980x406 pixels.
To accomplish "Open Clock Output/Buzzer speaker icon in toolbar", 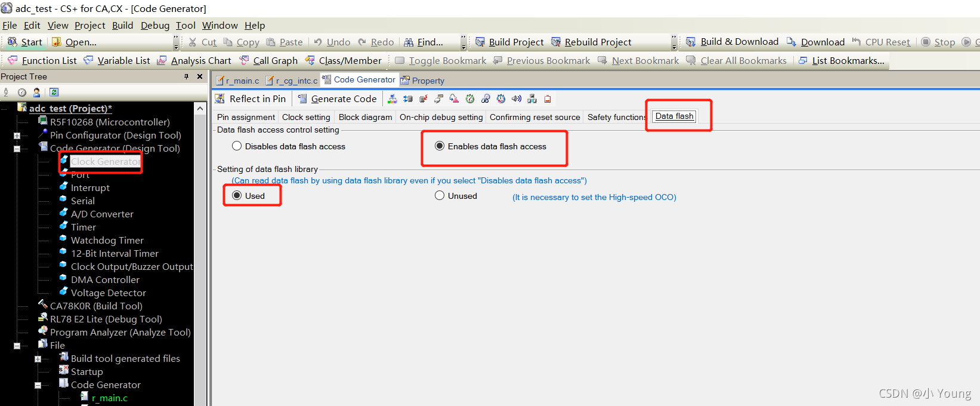I will (x=517, y=99).
